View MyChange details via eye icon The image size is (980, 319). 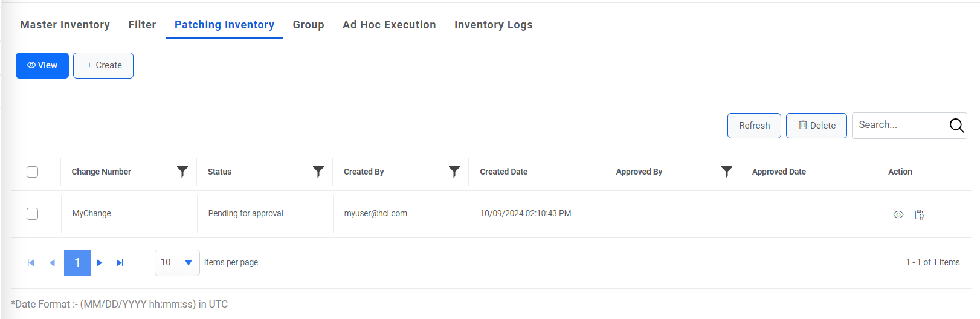(898, 214)
